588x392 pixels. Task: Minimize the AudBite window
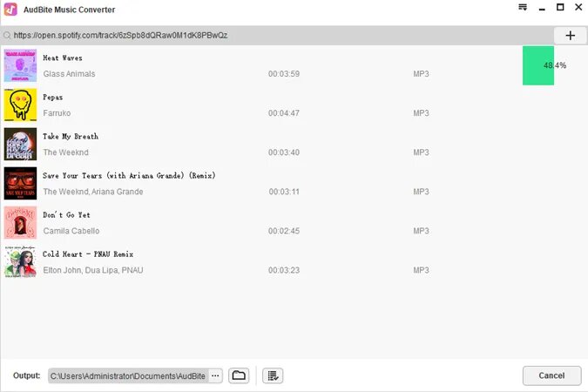(x=542, y=8)
